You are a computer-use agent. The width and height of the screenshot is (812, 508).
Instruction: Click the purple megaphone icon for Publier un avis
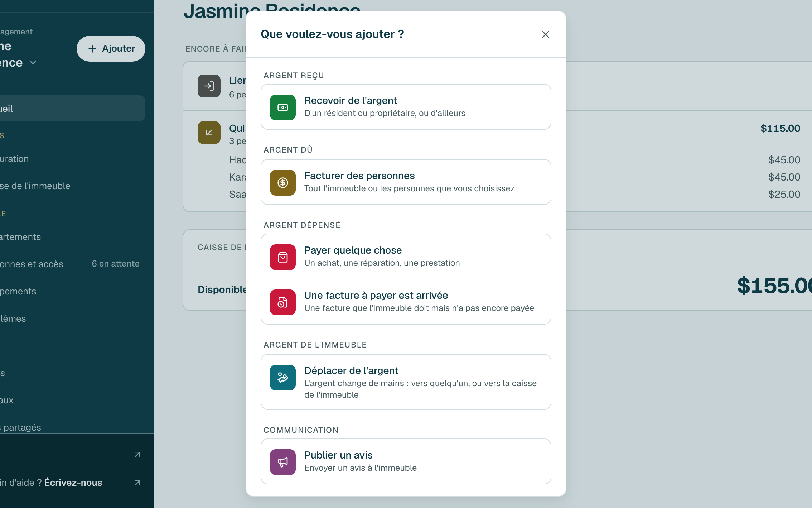coord(283,462)
